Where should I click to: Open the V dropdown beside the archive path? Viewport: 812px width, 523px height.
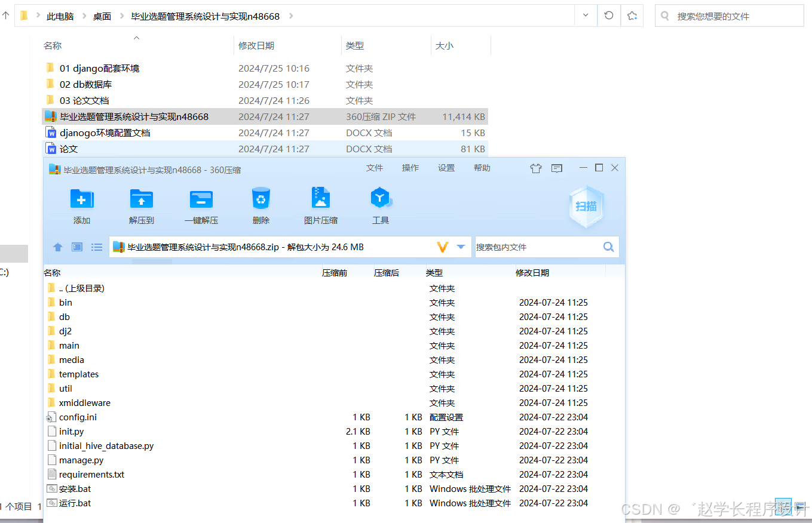tap(443, 247)
